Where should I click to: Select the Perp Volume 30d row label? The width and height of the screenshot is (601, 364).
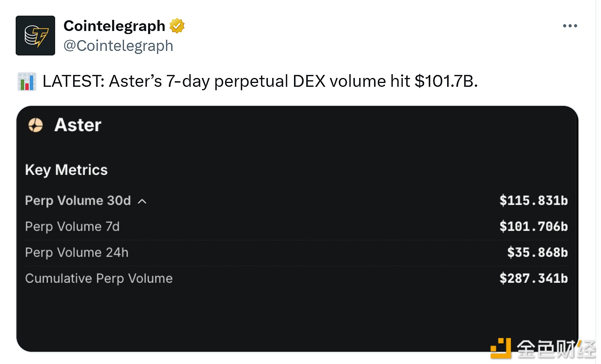pos(78,201)
